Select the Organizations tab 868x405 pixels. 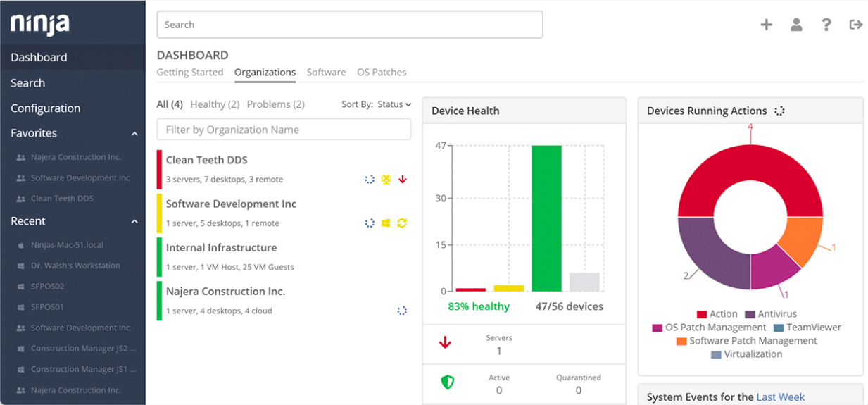tap(265, 72)
